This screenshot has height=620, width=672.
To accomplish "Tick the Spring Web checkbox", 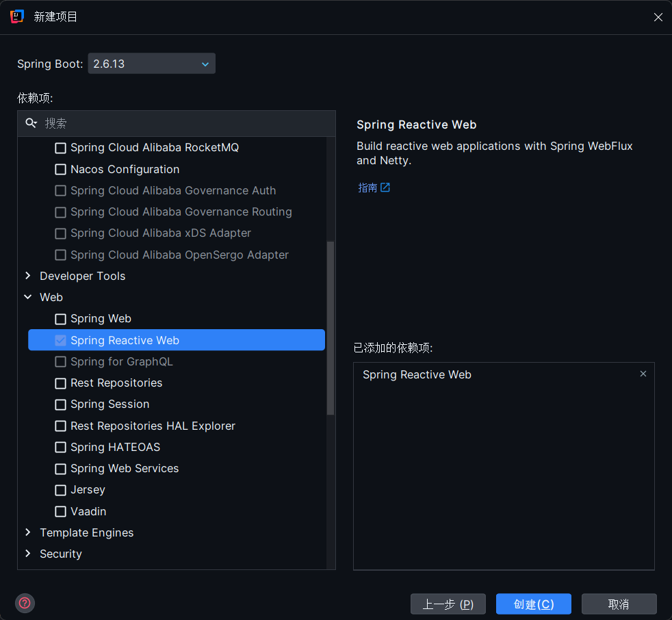I will pyautogui.click(x=60, y=319).
